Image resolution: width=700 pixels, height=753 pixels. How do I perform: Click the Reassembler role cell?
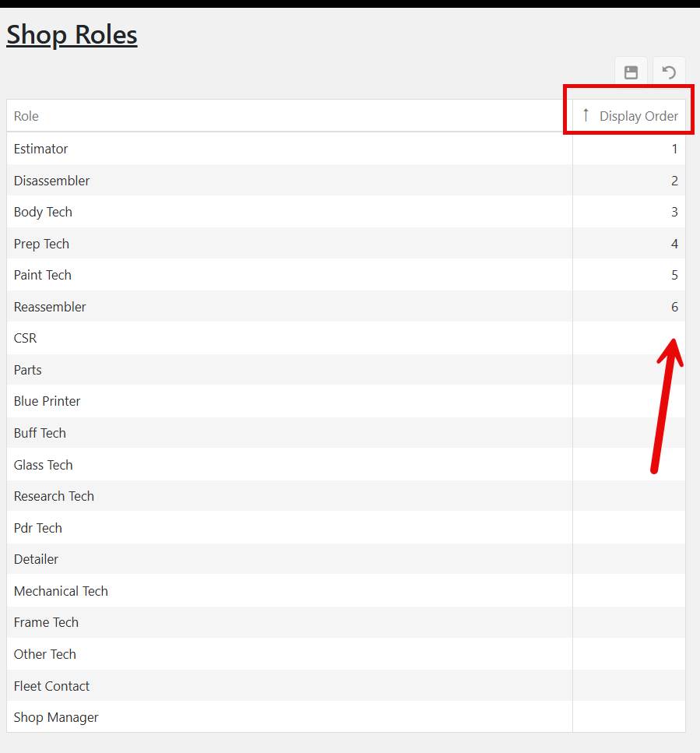coord(50,307)
